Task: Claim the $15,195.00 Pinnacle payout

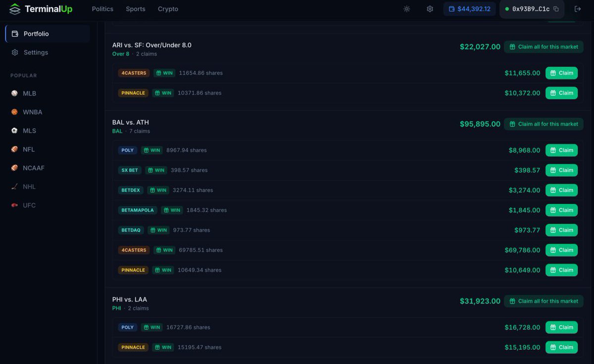Action: point(561,347)
